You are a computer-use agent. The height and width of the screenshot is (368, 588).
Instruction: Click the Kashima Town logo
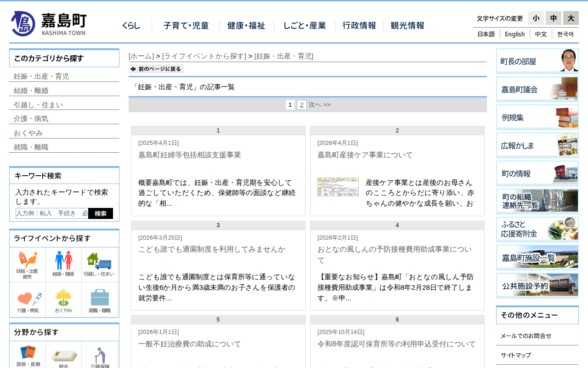coord(49,24)
